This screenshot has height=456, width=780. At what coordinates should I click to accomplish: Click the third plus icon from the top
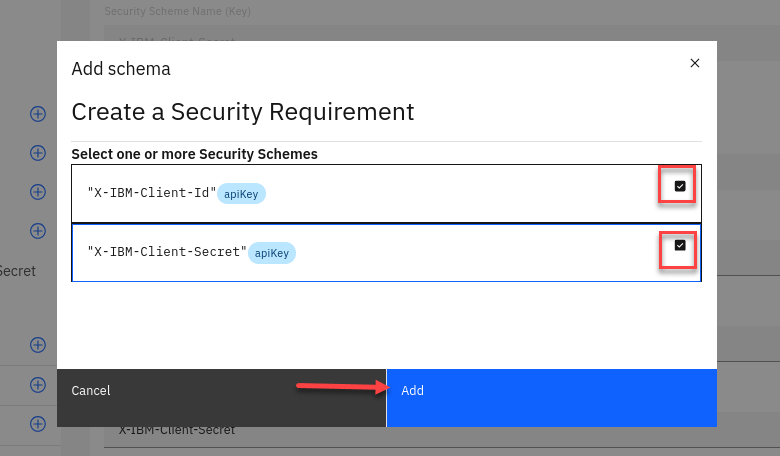(x=38, y=192)
